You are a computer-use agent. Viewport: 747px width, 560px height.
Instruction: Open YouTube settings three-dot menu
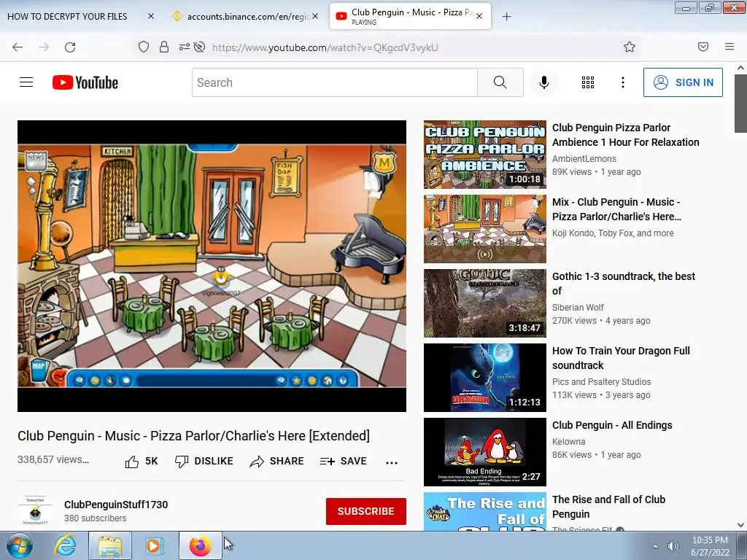623,82
